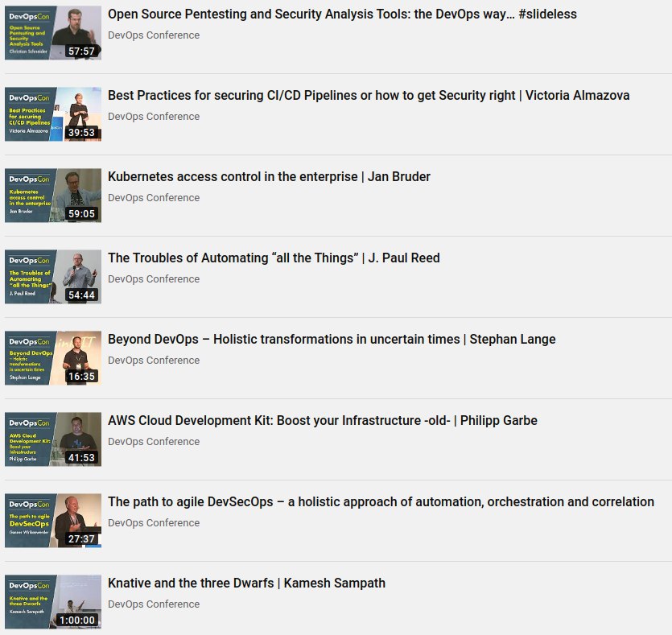Click title 'Knative and the three Dwarfs'
The image size is (672, 635).
coord(246,583)
